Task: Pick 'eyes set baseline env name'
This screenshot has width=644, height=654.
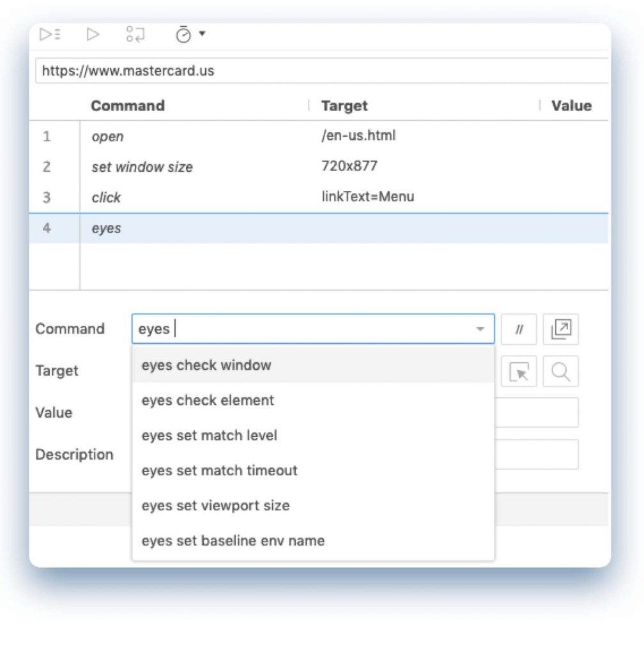Action: tap(233, 541)
